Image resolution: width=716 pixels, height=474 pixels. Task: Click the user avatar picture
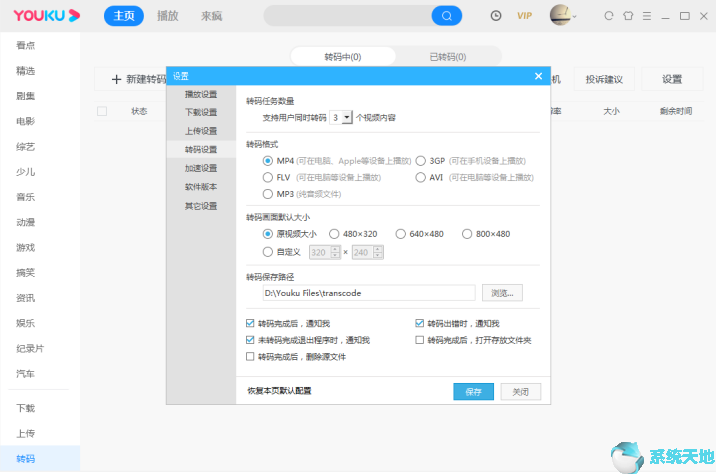pos(560,15)
